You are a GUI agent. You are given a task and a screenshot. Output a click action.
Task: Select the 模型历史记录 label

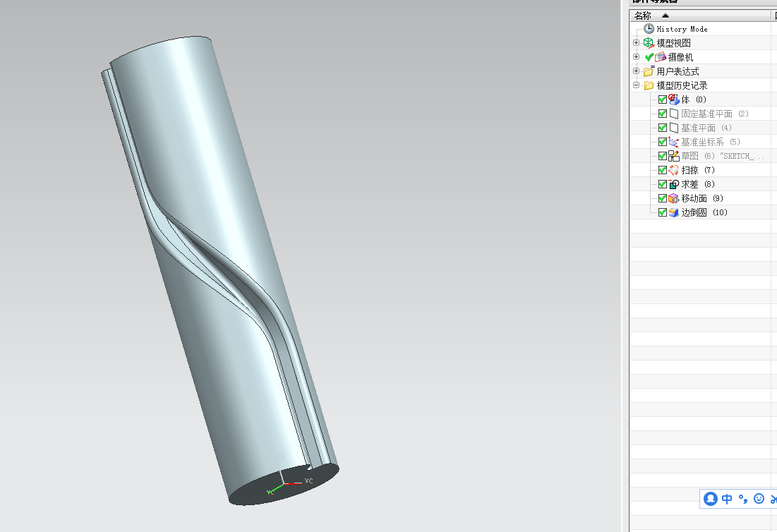[682, 85]
